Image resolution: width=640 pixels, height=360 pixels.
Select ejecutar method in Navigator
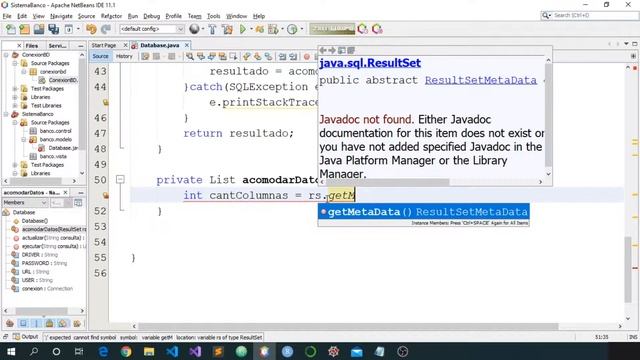(53, 246)
